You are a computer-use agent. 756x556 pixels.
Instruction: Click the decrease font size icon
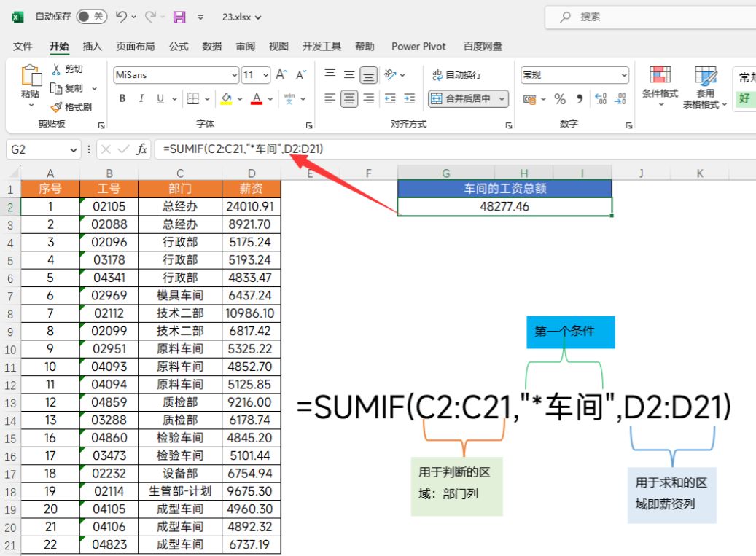pyautogui.click(x=301, y=74)
